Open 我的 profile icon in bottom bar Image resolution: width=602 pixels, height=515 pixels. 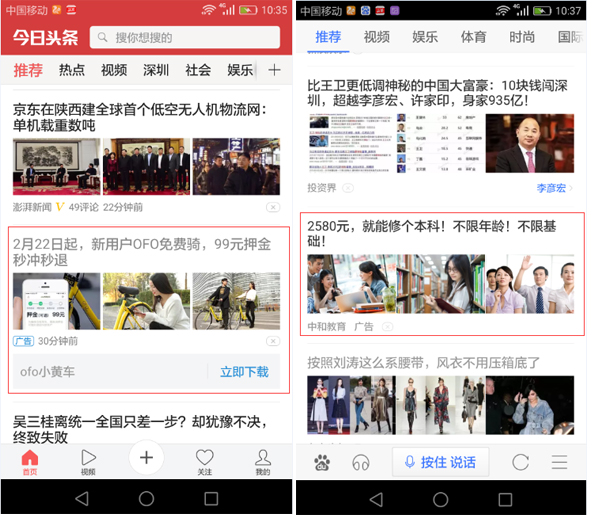(x=263, y=462)
